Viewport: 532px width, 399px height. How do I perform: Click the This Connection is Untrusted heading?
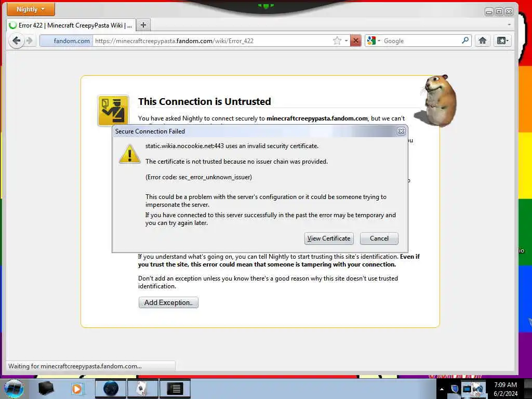pyautogui.click(x=204, y=101)
